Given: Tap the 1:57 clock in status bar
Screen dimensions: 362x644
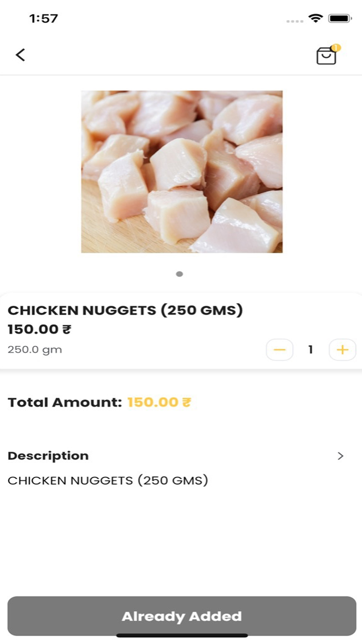Looking at the screenshot, I should pos(43,18).
